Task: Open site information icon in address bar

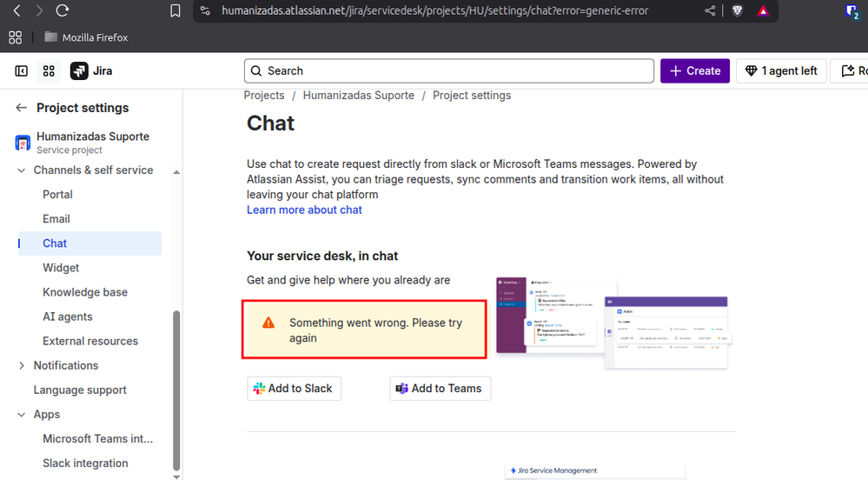Action: [205, 10]
